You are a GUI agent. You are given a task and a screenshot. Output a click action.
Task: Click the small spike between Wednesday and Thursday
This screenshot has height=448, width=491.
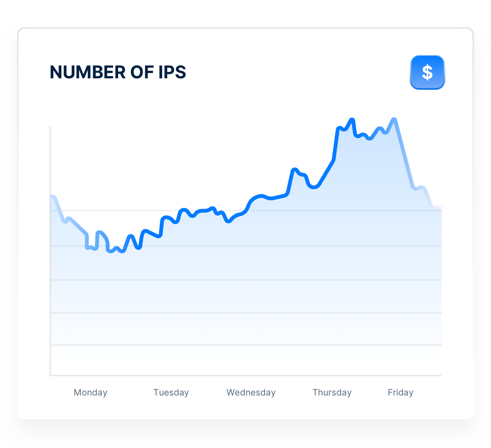[x=295, y=170]
